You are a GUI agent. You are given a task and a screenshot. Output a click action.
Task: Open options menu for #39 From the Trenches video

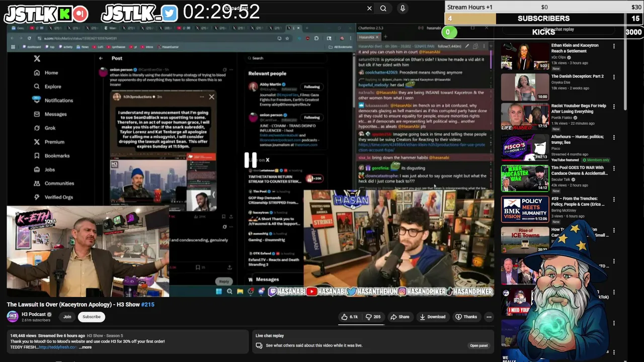[614, 199]
